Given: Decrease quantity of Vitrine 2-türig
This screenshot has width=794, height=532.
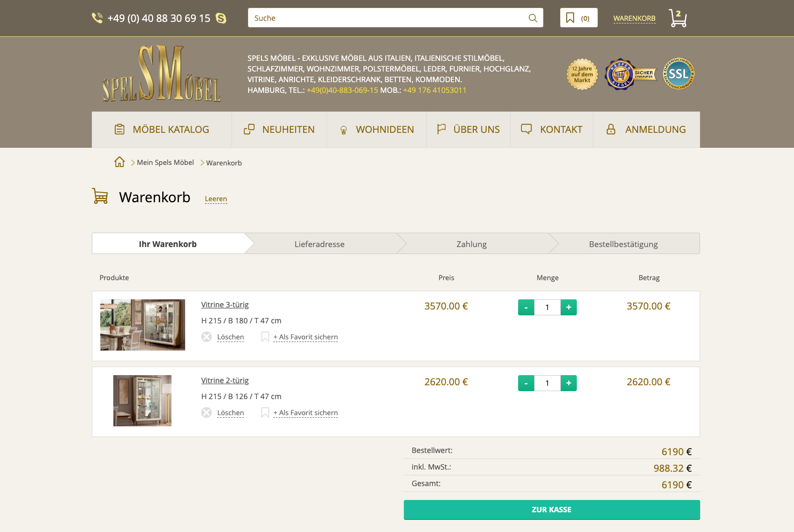Looking at the screenshot, I should (x=526, y=383).
